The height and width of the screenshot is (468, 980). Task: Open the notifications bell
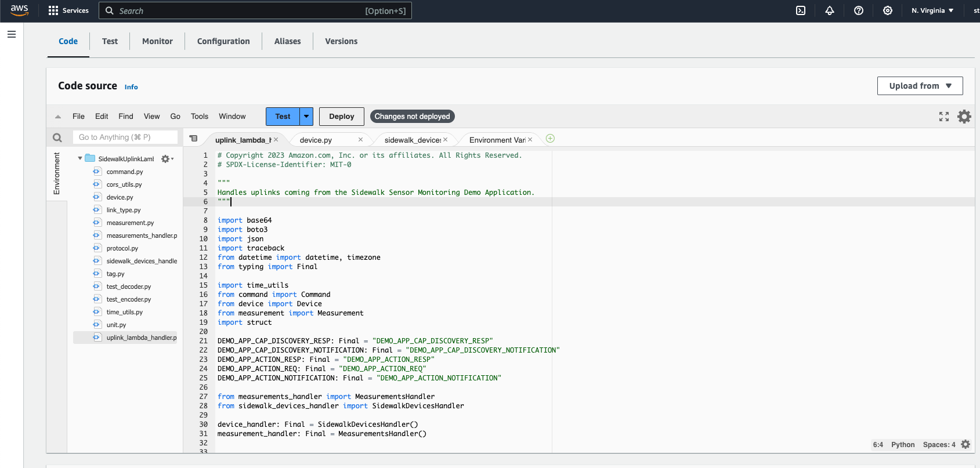(x=830, y=10)
